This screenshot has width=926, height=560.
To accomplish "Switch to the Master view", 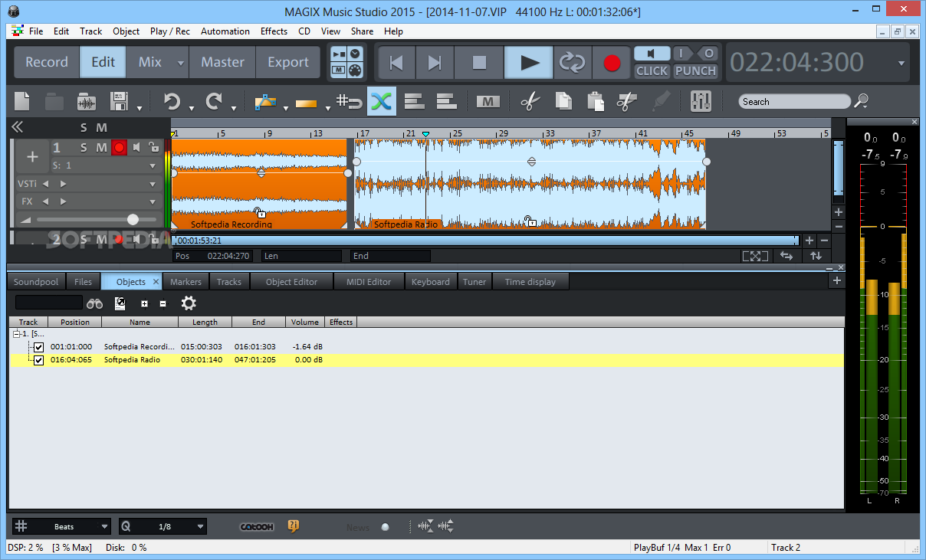I will (222, 63).
